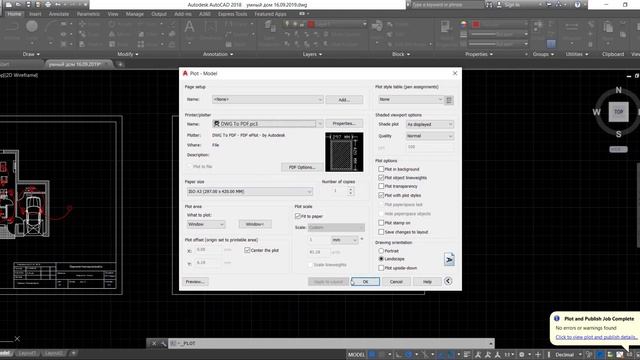Click the paper preview thumbnail in Plot dialog

point(344,152)
